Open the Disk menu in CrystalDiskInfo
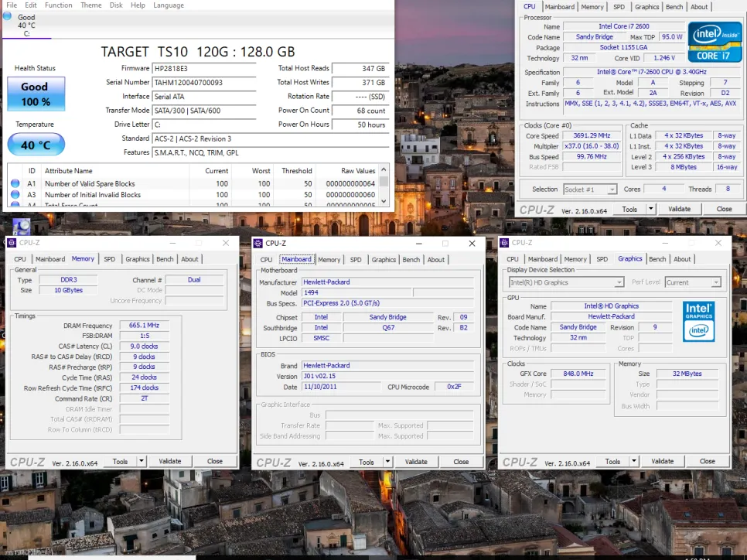 click(x=116, y=5)
